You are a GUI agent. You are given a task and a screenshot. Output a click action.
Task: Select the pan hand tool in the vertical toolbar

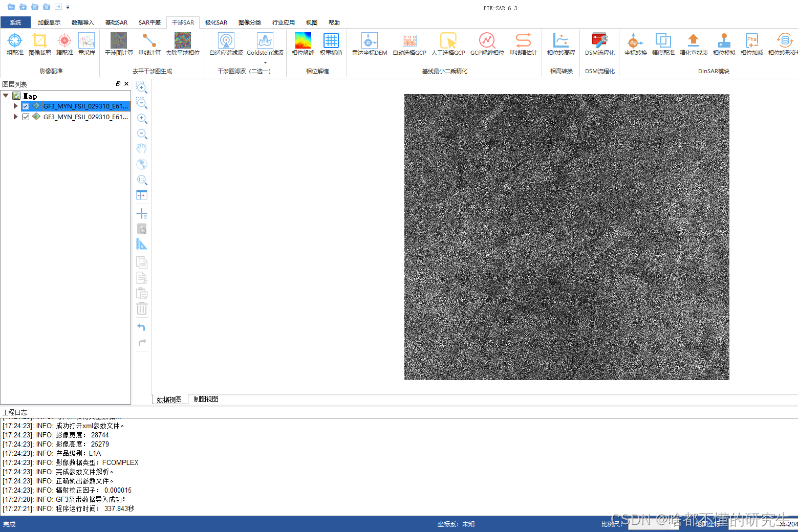pos(142,149)
